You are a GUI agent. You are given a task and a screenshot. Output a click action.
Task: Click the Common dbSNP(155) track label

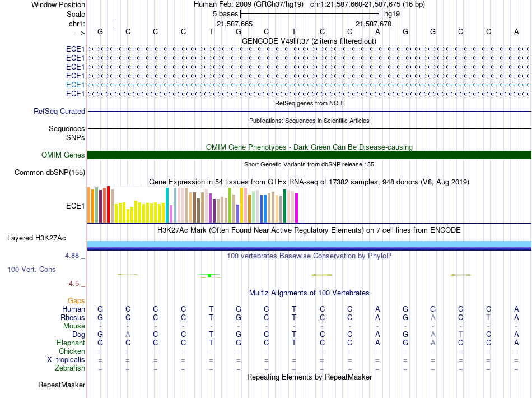pyautogui.click(x=49, y=173)
